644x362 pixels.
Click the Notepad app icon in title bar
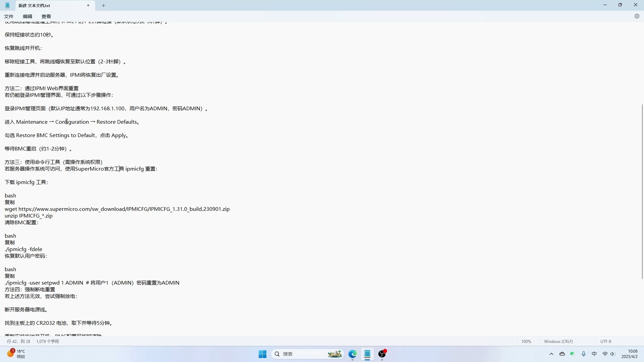[7, 5]
